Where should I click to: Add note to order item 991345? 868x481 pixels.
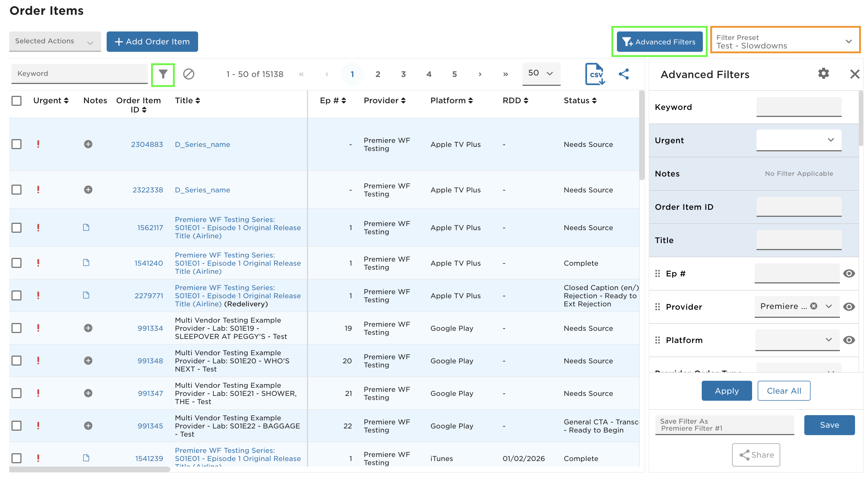pos(88,426)
